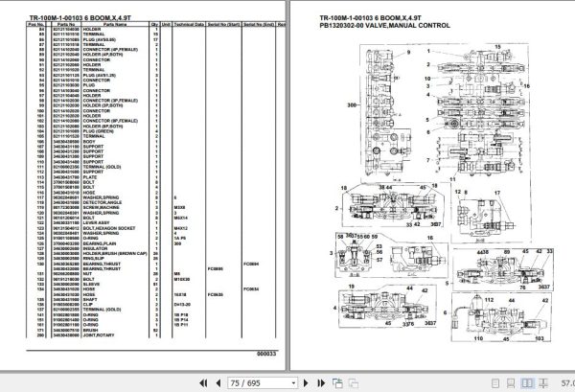Click the previous view icon
This screenshot has width=575, height=392.
[337, 383]
